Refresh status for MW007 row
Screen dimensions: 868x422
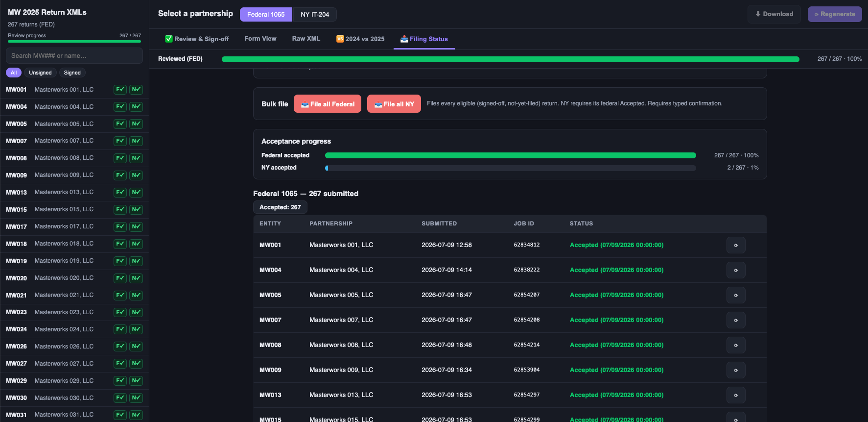click(x=736, y=320)
